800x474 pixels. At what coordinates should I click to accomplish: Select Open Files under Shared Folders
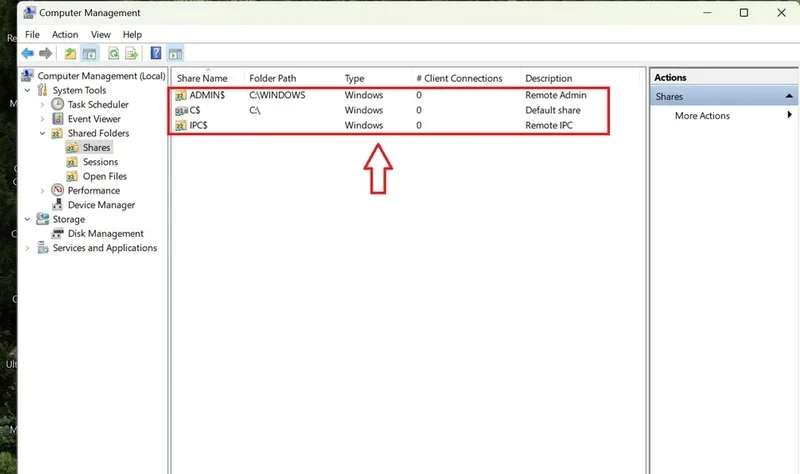105,176
